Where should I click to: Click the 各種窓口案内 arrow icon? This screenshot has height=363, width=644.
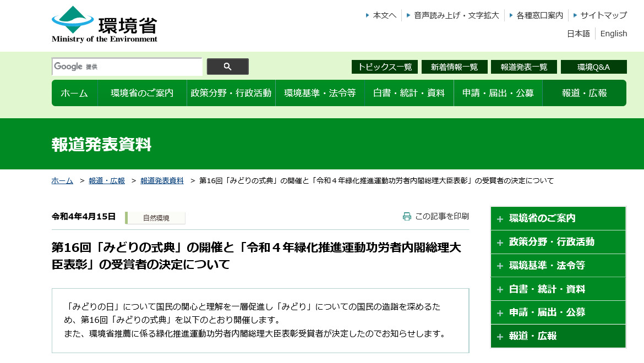511,15
